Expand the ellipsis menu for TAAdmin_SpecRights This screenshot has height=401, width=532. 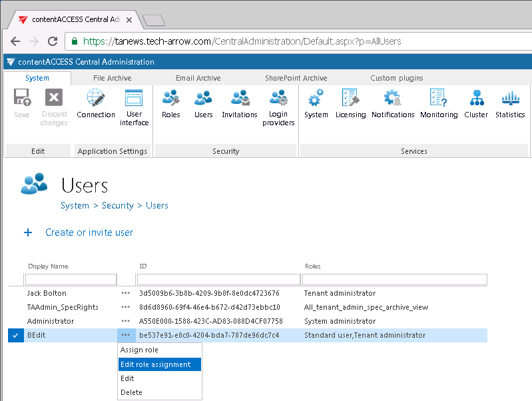click(125, 307)
